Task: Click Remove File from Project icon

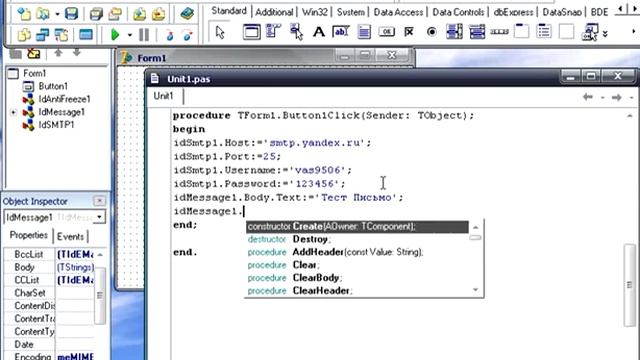Action: pos(158,14)
